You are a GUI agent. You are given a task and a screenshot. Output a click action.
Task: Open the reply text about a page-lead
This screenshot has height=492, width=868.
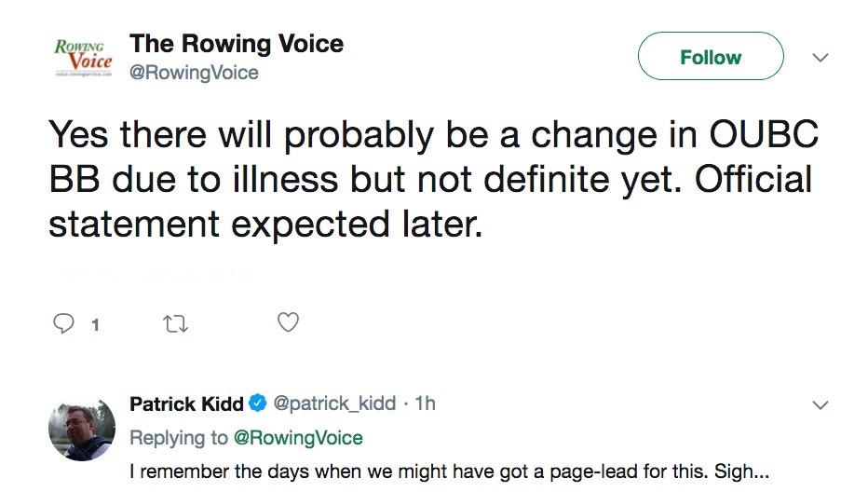(448, 471)
